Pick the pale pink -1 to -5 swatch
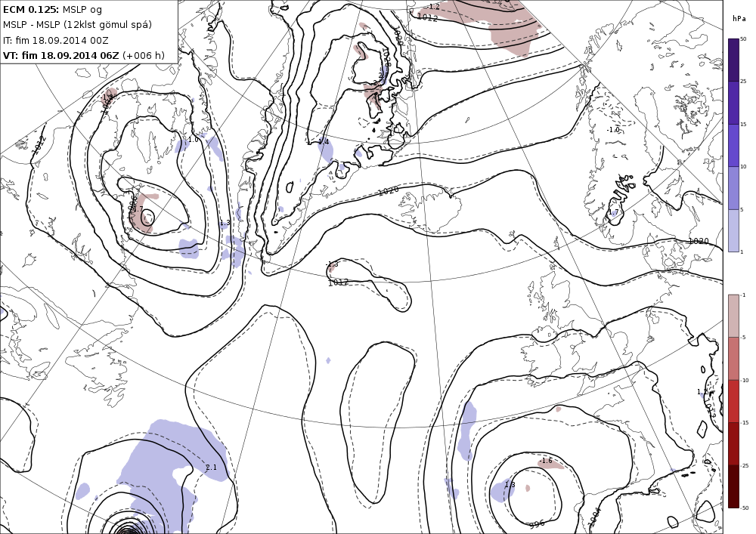Viewport: 756px width, 534px height. point(733,316)
